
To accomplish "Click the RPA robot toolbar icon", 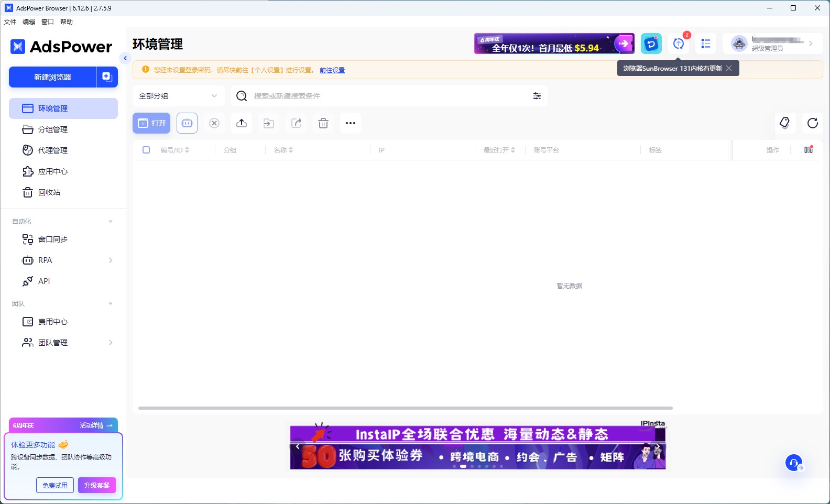I will (x=187, y=123).
